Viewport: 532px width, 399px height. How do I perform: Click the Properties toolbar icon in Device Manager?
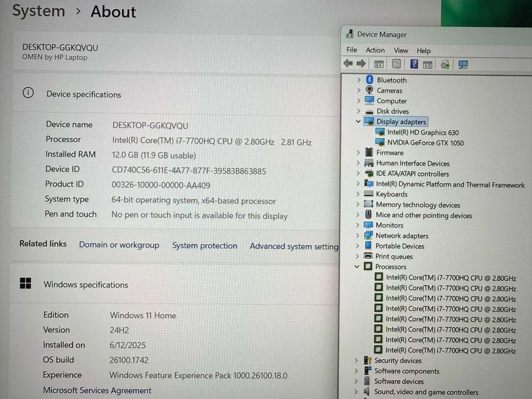(396, 64)
